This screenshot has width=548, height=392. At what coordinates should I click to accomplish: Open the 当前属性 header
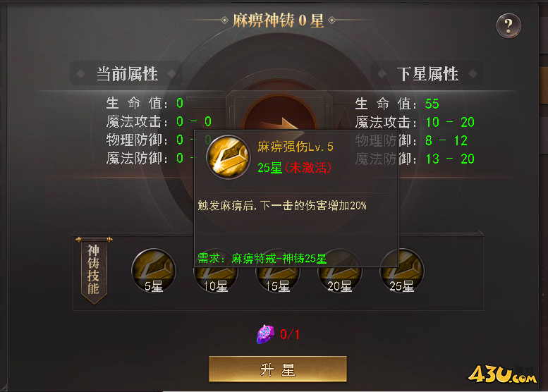[127, 74]
